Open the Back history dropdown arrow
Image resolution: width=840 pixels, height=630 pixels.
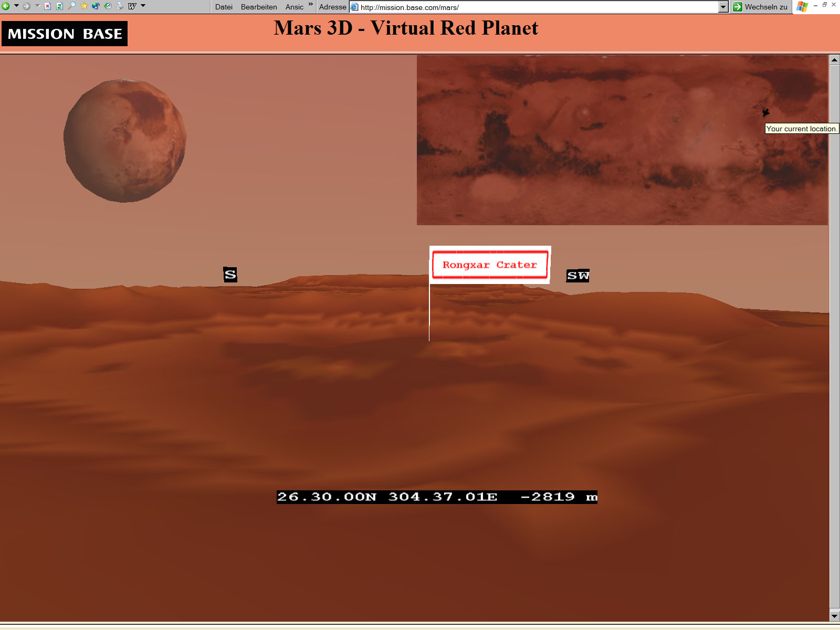click(16, 6)
